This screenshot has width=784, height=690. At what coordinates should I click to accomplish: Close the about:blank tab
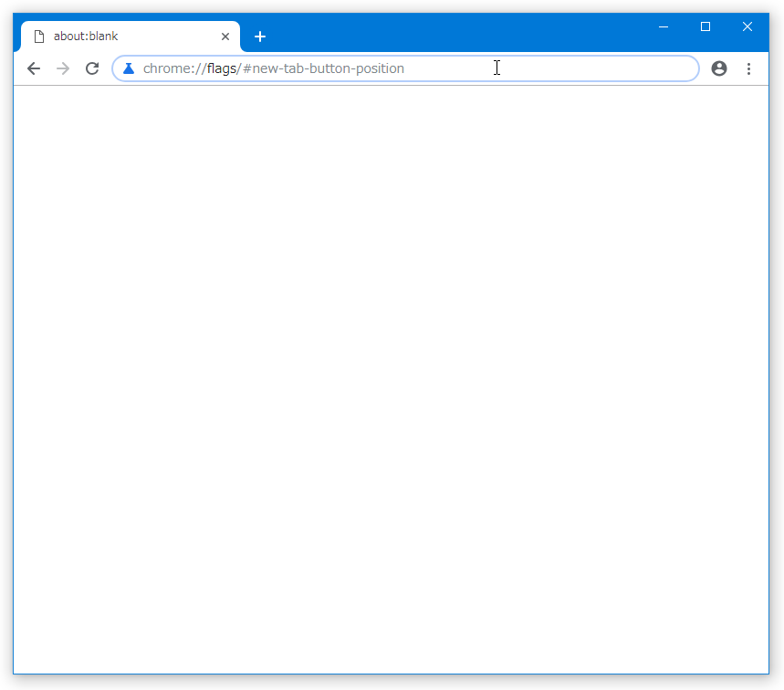click(225, 37)
